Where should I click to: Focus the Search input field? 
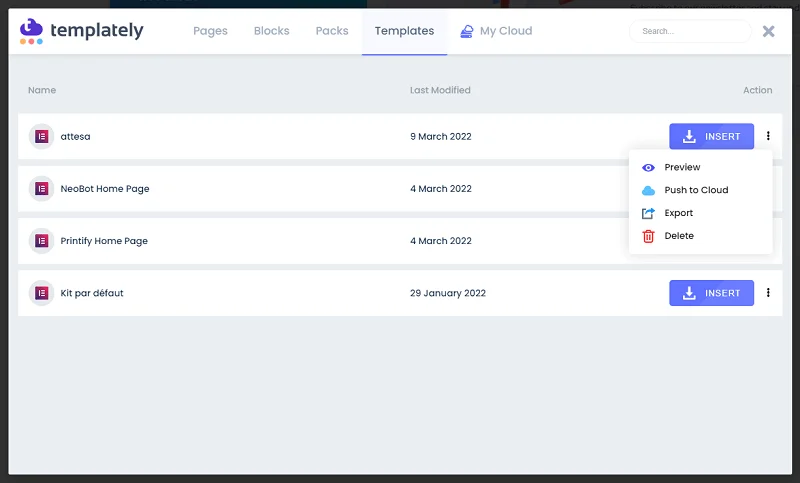tap(690, 31)
